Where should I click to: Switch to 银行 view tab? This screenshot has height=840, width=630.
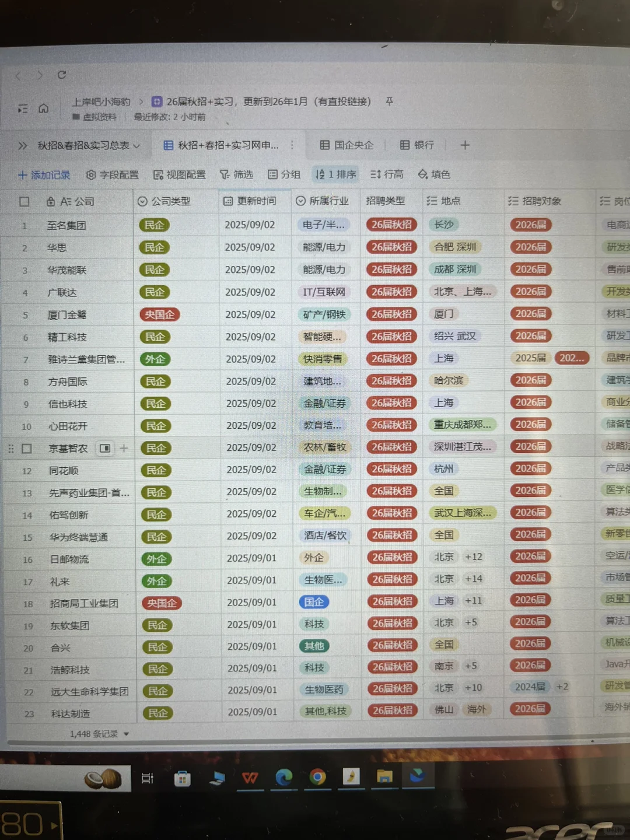tap(417, 145)
